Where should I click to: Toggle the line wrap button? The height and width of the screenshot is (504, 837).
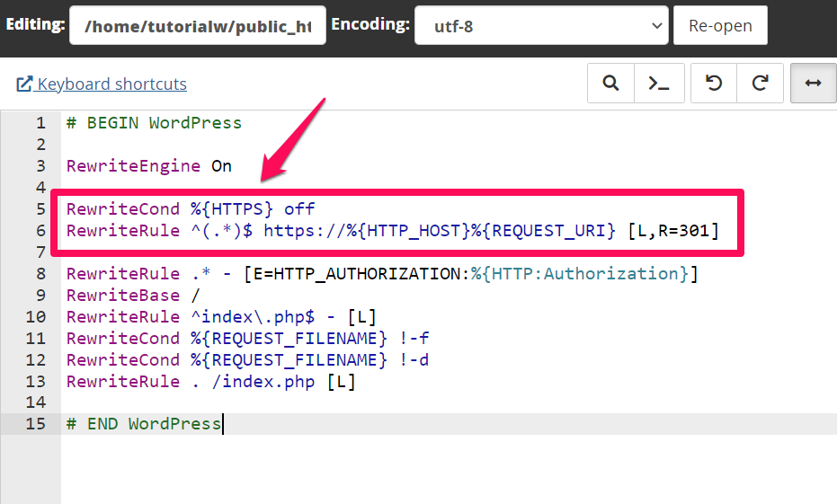coord(813,84)
